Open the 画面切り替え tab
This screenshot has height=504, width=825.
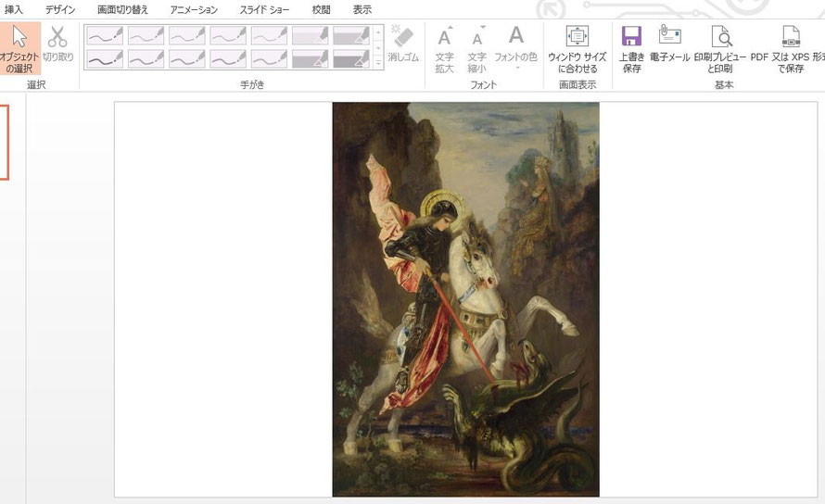click(x=123, y=9)
